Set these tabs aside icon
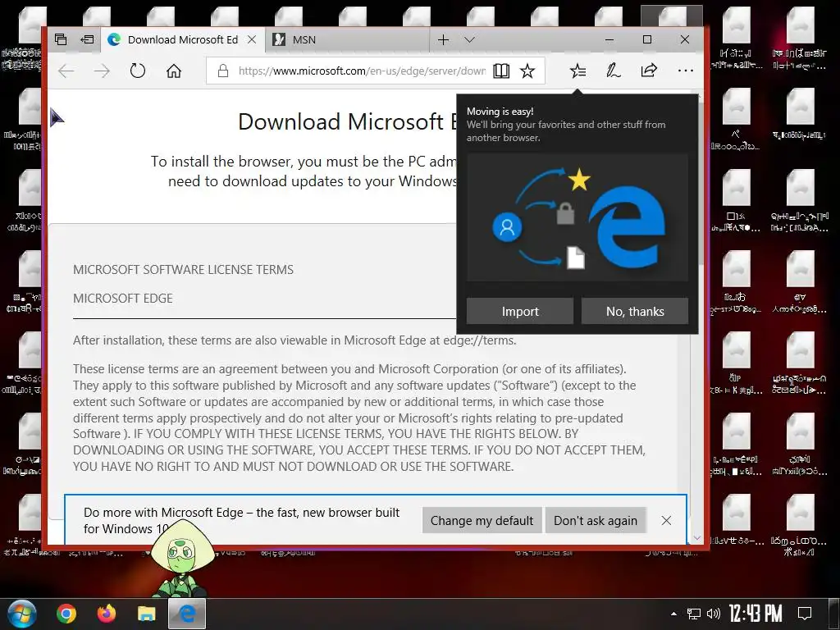The width and height of the screenshot is (840, 630). click(x=87, y=39)
